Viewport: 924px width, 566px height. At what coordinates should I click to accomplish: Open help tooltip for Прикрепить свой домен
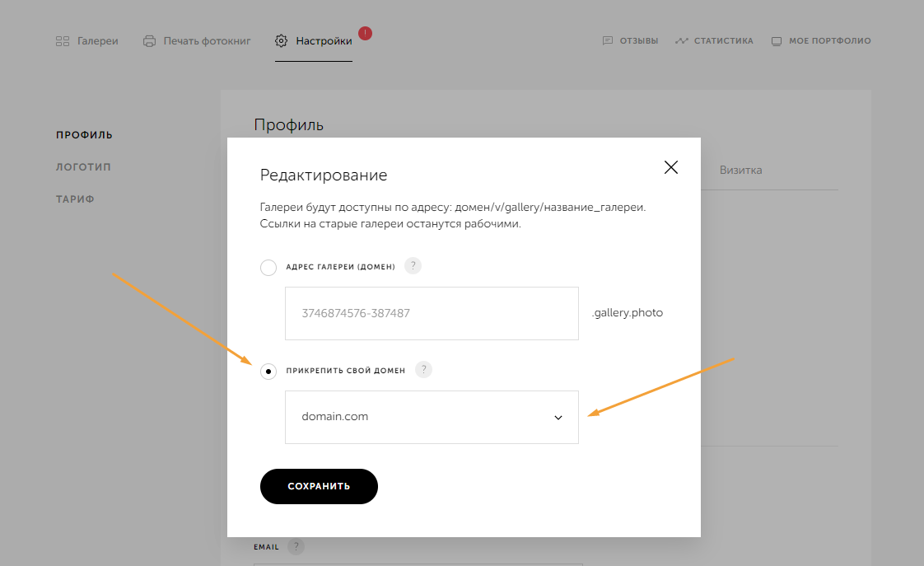423,370
